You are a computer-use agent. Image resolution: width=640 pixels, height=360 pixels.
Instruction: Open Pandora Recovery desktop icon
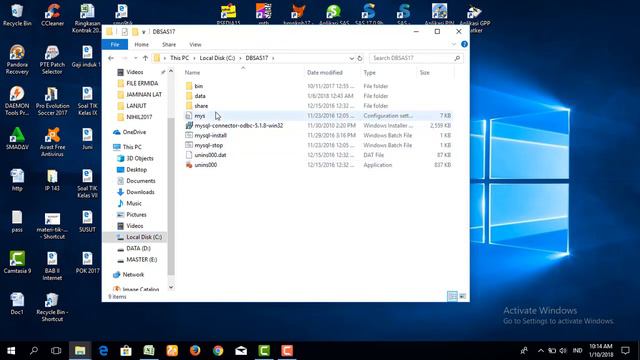pos(17,60)
